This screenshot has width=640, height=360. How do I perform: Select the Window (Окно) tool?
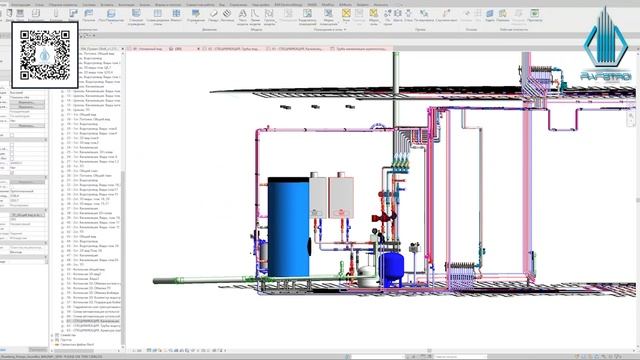pyautogui.click(x=20, y=16)
